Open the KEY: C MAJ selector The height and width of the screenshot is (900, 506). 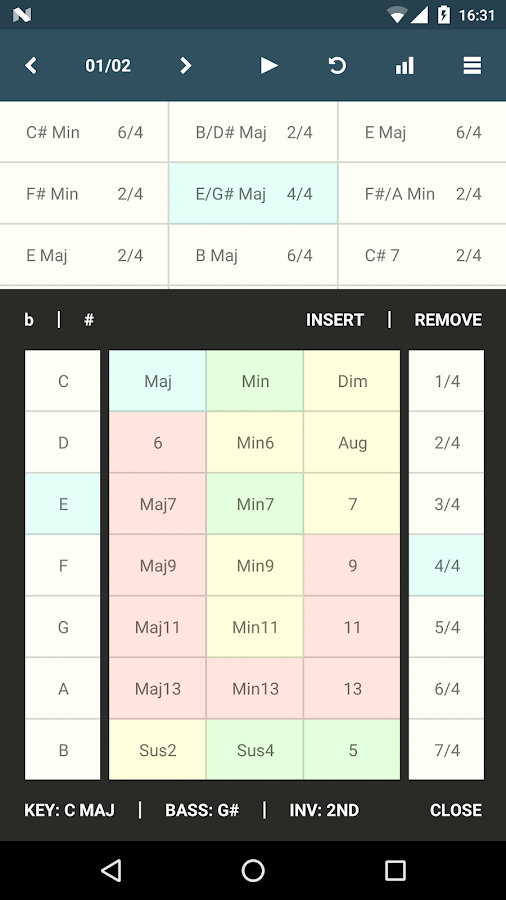[69, 810]
